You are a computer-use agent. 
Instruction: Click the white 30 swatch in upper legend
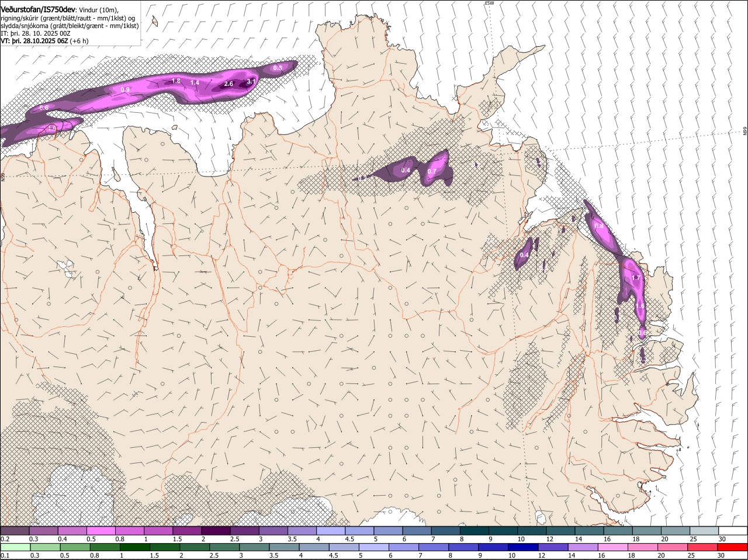click(733, 530)
